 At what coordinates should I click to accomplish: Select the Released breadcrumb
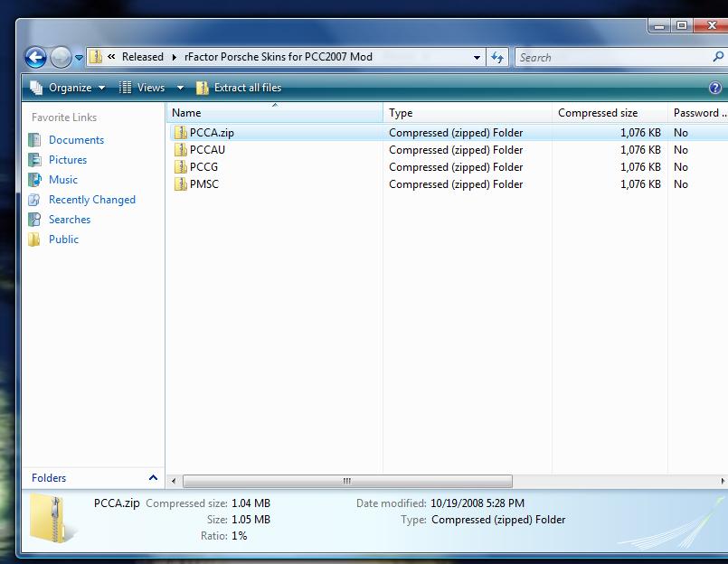coord(143,57)
